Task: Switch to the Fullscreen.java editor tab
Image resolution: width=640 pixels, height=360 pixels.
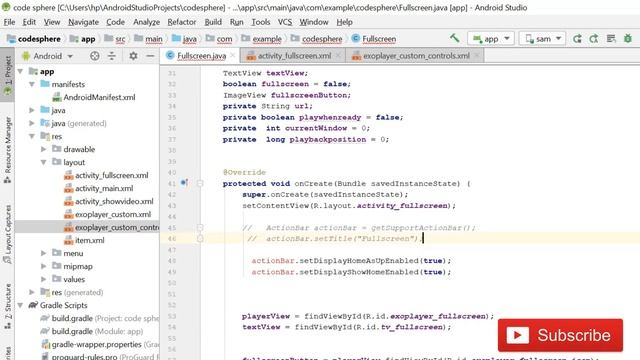Action: 200,56
